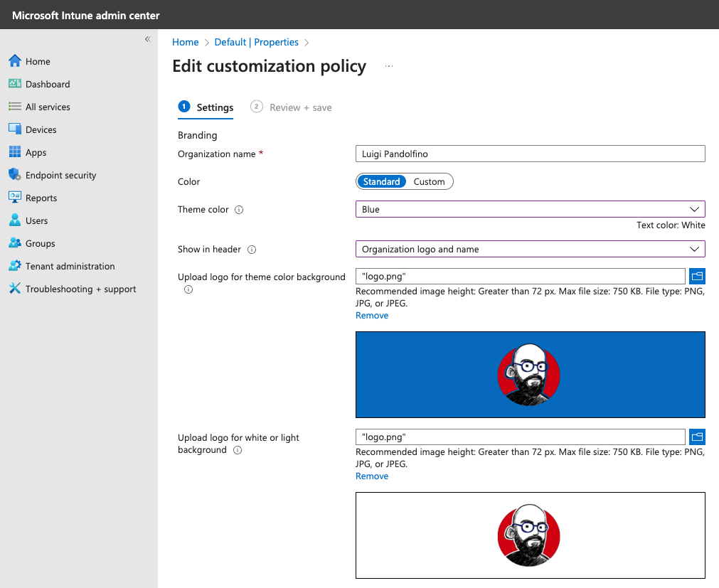Screen dimensions: 719x588
Task: Remove the theme color background logo
Action: tap(372, 315)
